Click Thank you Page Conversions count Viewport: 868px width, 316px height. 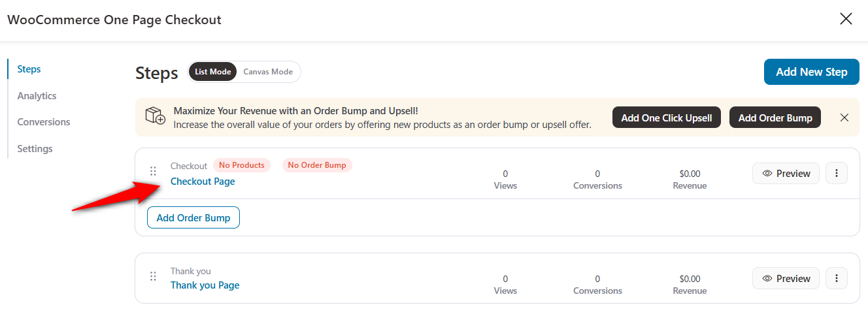597,279
